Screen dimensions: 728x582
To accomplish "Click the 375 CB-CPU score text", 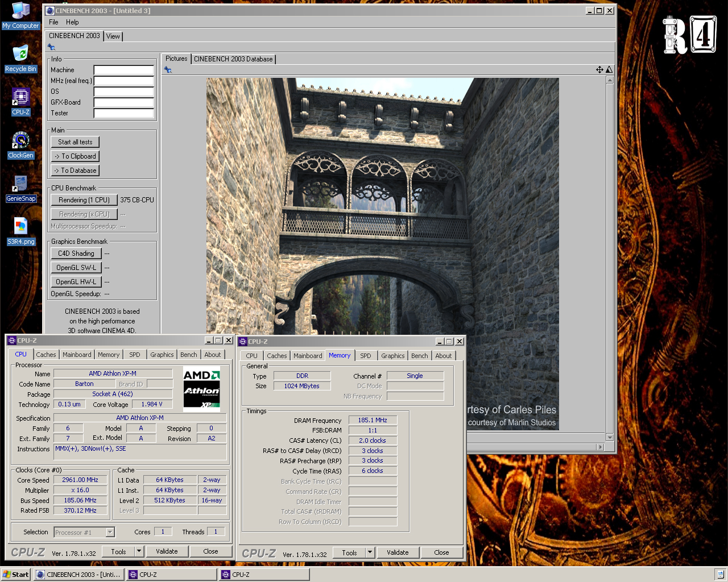I will click(137, 200).
